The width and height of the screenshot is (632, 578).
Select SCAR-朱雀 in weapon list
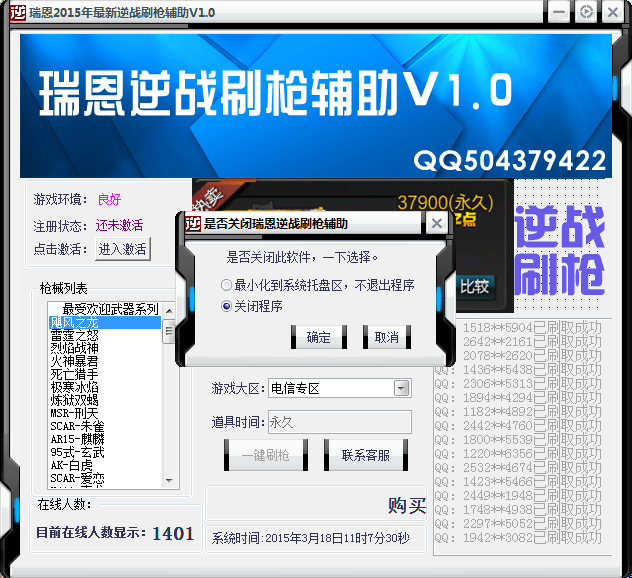click(x=105, y=426)
